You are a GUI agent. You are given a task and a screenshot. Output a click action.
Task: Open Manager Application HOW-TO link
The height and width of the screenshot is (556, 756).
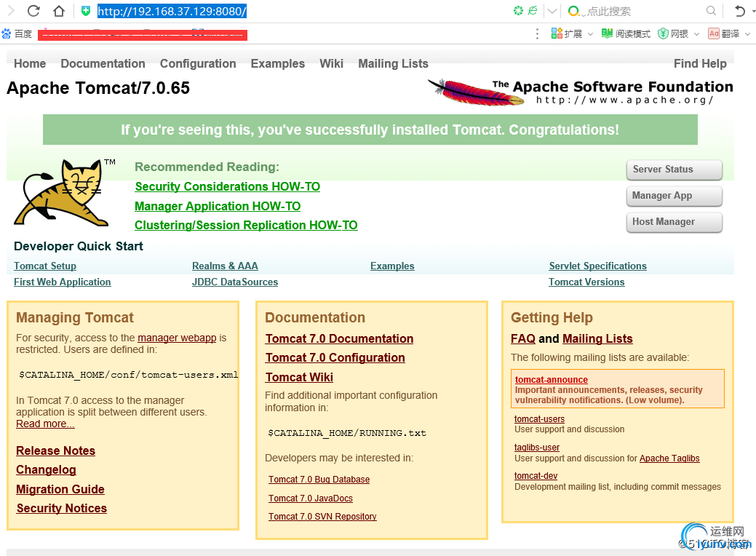tap(218, 207)
